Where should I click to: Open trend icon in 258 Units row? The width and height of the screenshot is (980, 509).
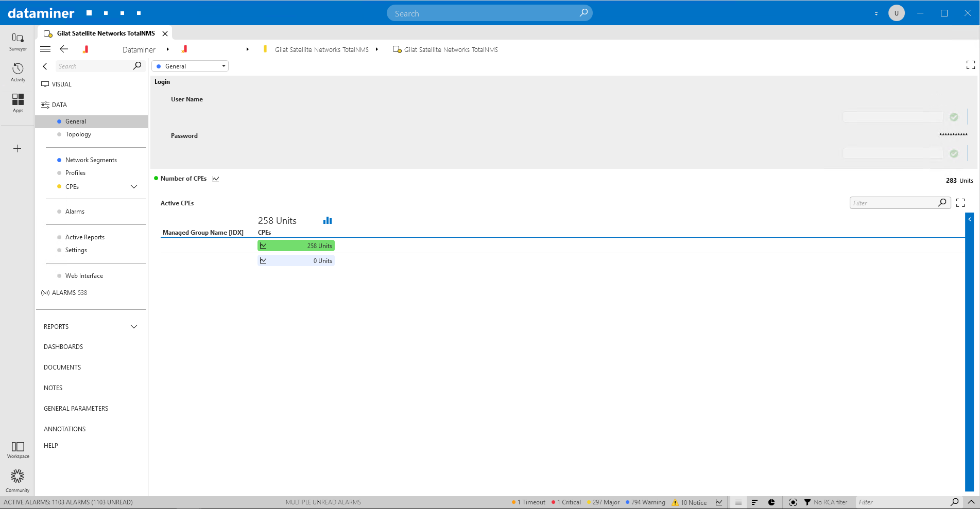(x=263, y=246)
